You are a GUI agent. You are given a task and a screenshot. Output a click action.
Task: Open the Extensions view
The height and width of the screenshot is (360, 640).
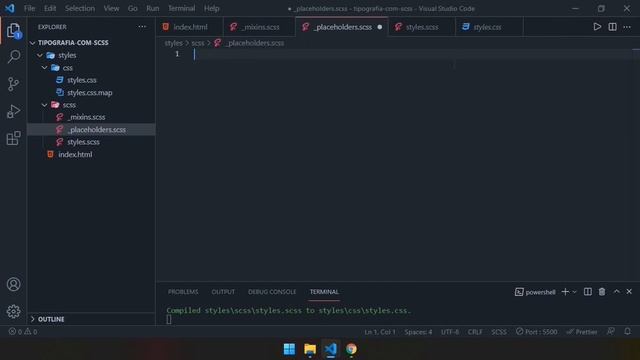click(x=13, y=138)
